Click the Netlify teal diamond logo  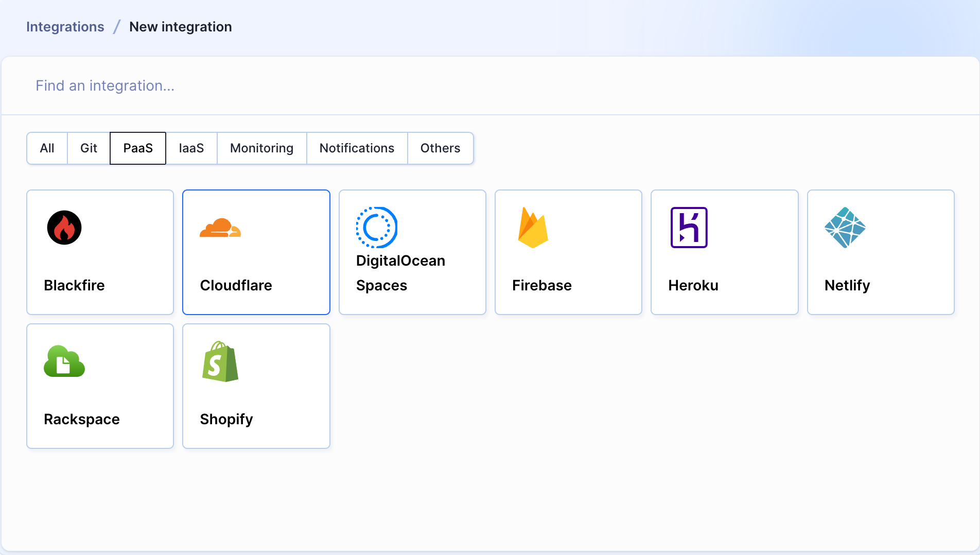[845, 228]
